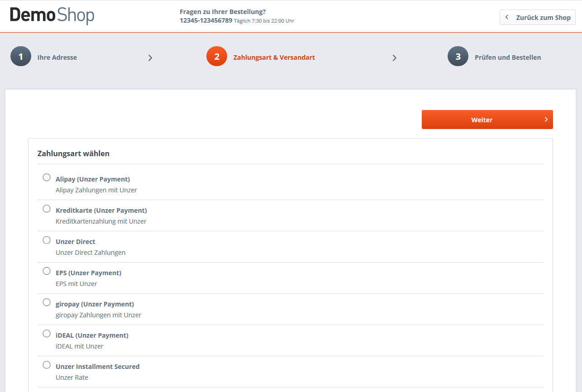The height and width of the screenshot is (392, 582).
Task: Click the Kreditkarte (Unzer Payment) label
Action: click(x=101, y=210)
